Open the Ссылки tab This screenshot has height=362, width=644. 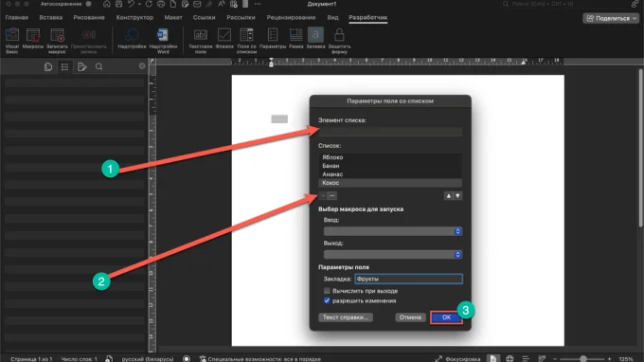[205, 18]
